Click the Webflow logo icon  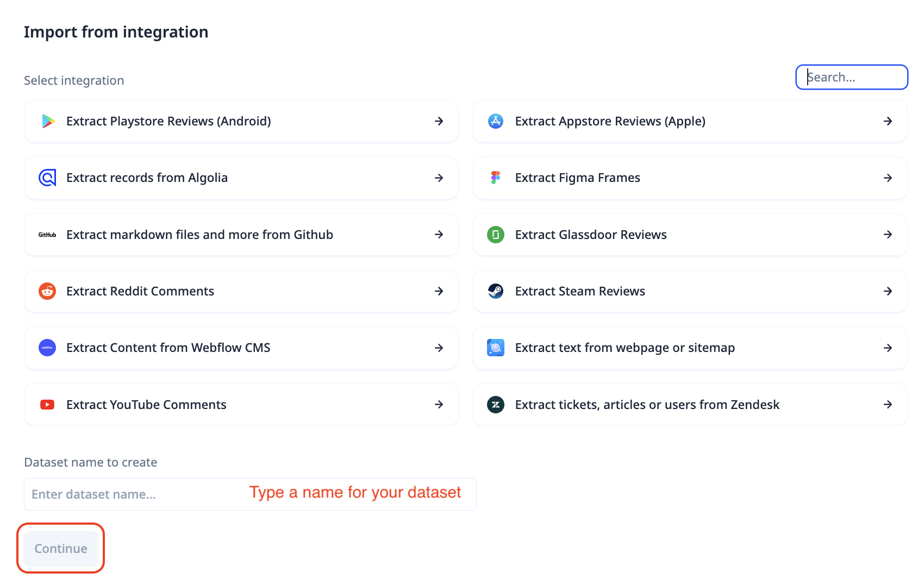[x=47, y=348]
